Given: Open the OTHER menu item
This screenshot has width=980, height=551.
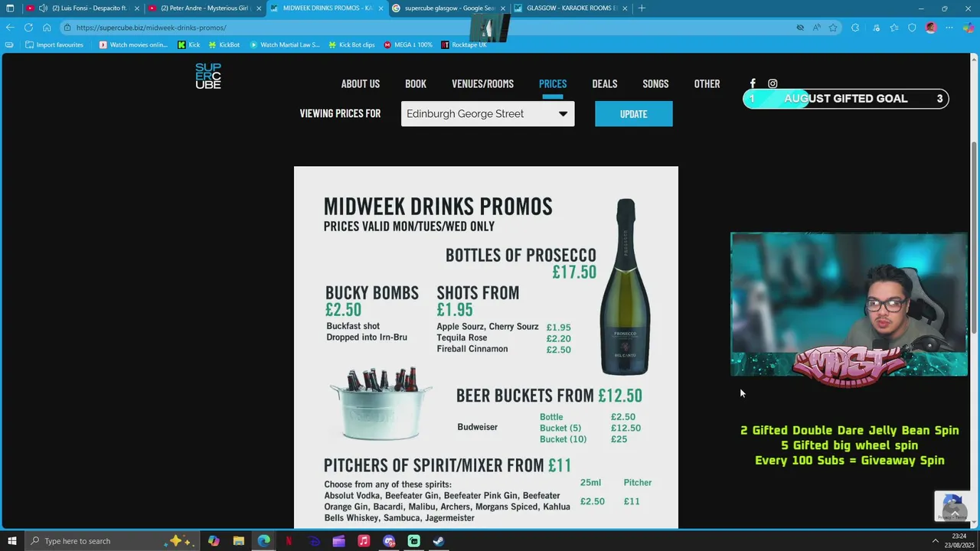Looking at the screenshot, I should [707, 84].
